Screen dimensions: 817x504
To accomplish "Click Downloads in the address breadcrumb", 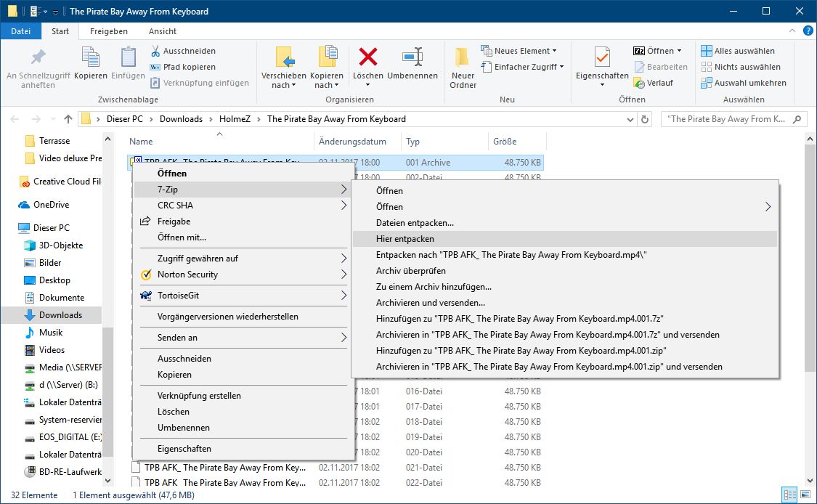I will (x=181, y=119).
